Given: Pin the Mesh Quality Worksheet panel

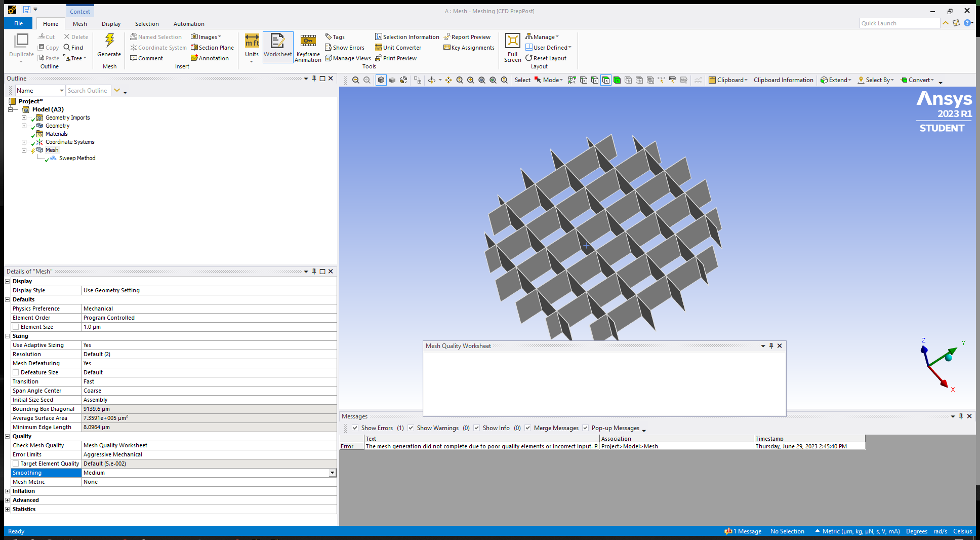Looking at the screenshot, I should 771,346.
